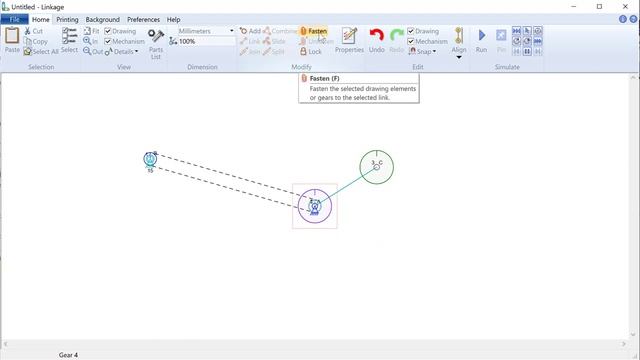The width and height of the screenshot is (640, 360).
Task: Undo the last action
Action: click(376, 40)
